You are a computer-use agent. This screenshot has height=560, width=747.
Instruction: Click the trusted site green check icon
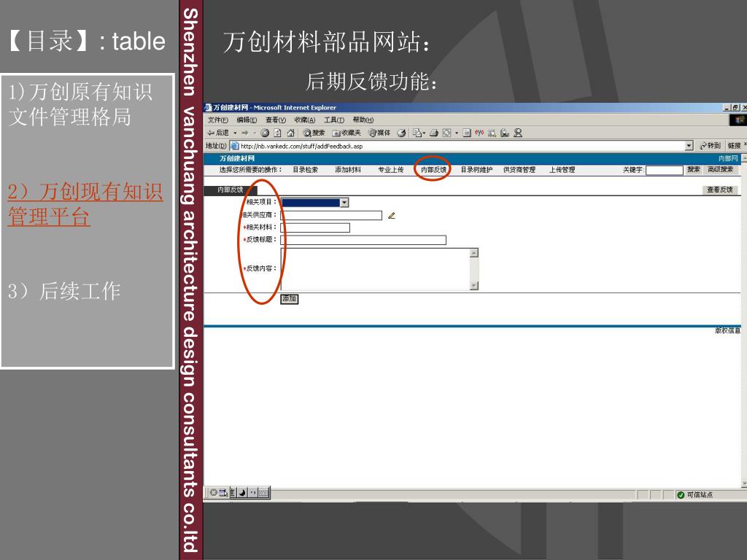click(x=681, y=495)
